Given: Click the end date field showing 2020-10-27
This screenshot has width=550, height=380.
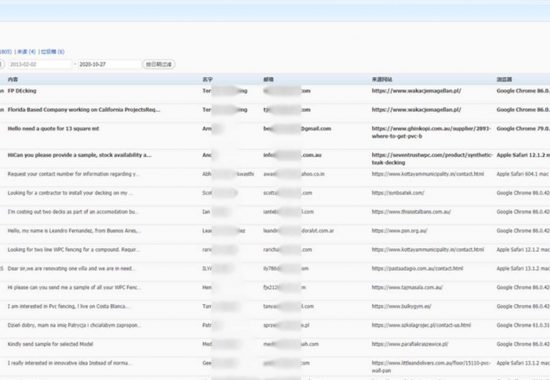Looking at the screenshot, I should 108,64.
